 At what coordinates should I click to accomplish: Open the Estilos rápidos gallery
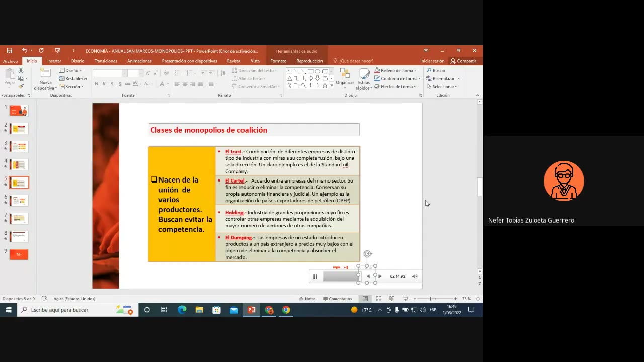[x=364, y=79]
